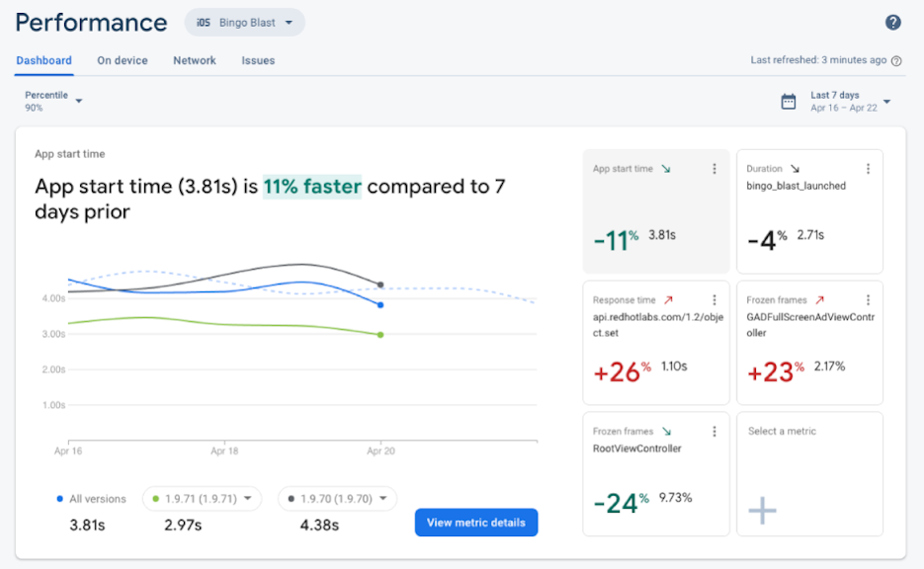This screenshot has width=924, height=569.
Task: Click the calendar icon for date range
Action: click(789, 102)
